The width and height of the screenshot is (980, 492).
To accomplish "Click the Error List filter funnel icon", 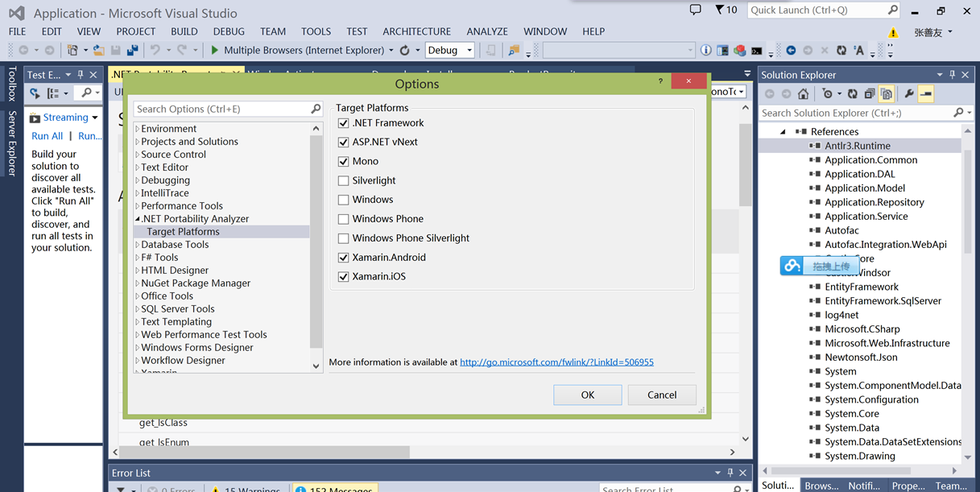I will [121, 489].
